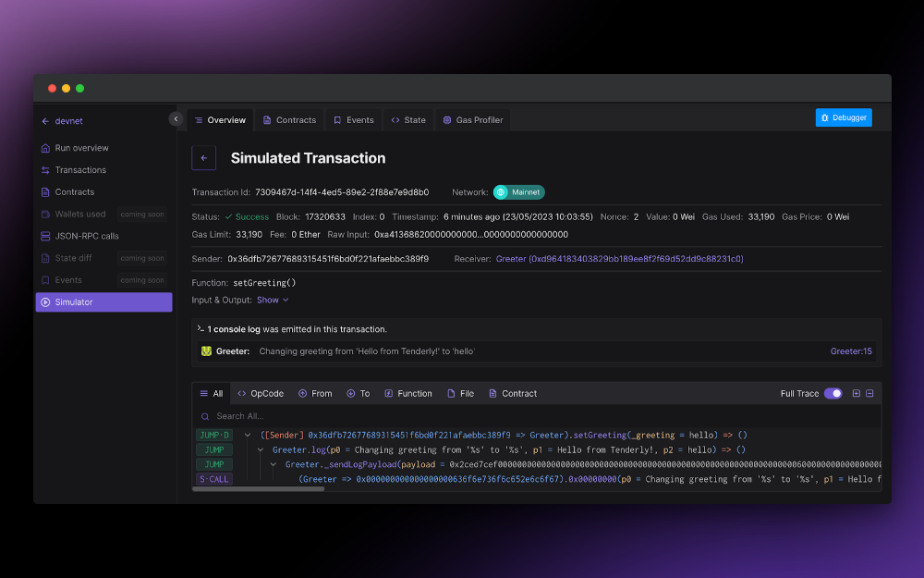
Task: Click the State diff document icon
Action: [45, 258]
